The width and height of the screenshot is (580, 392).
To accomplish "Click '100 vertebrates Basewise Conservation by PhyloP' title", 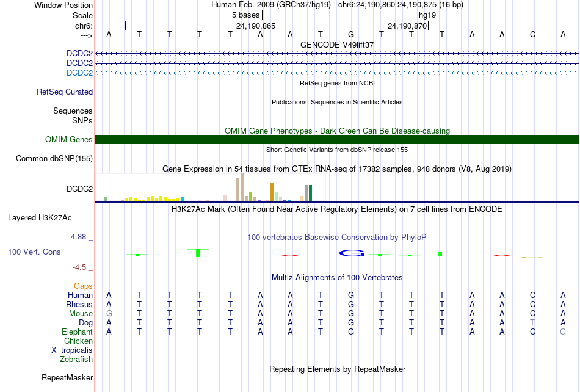I will pos(337,238).
